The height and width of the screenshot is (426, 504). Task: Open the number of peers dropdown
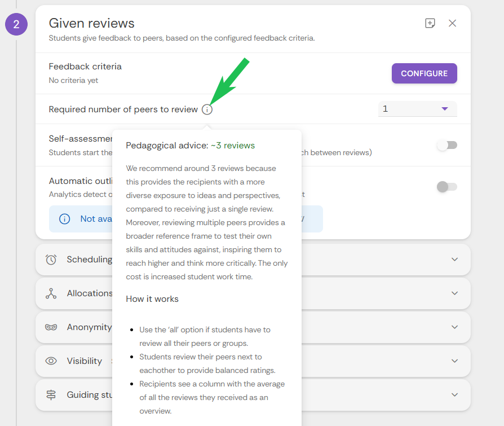point(417,109)
